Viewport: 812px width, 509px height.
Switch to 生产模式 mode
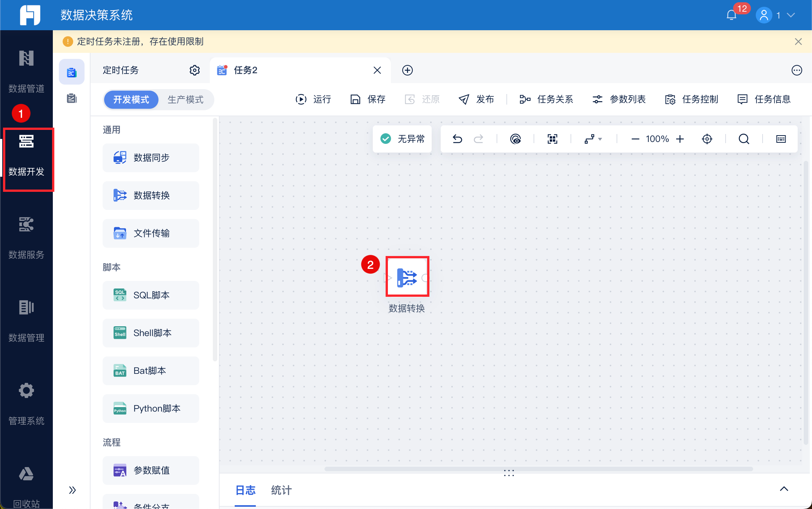pyautogui.click(x=185, y=99)
